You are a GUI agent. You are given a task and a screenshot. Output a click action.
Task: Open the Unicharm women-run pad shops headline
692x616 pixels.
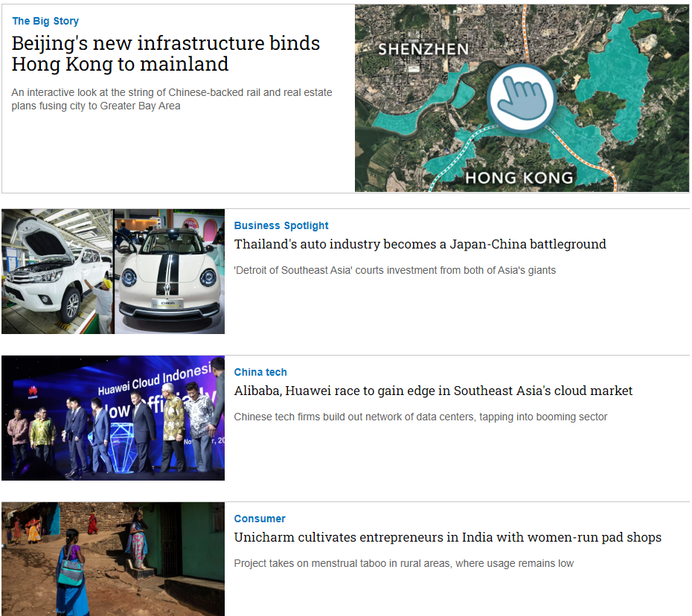click(x=447, y=537)
